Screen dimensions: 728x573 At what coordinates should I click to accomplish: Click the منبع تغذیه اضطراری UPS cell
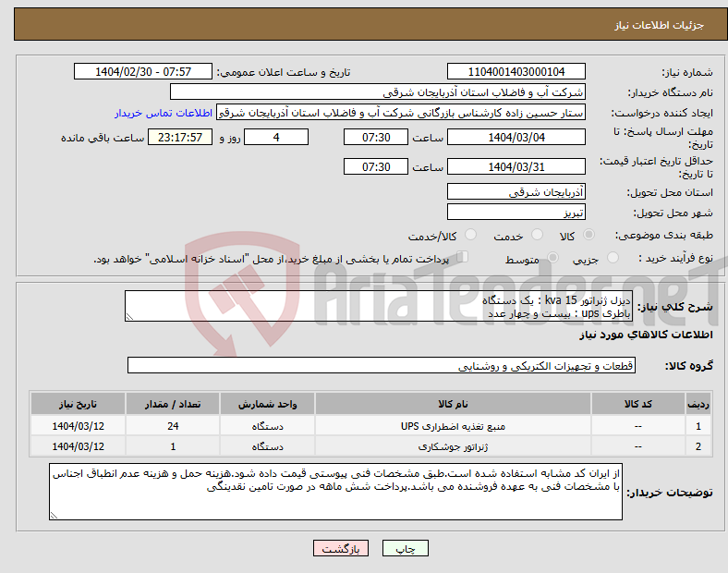point(453,426)
